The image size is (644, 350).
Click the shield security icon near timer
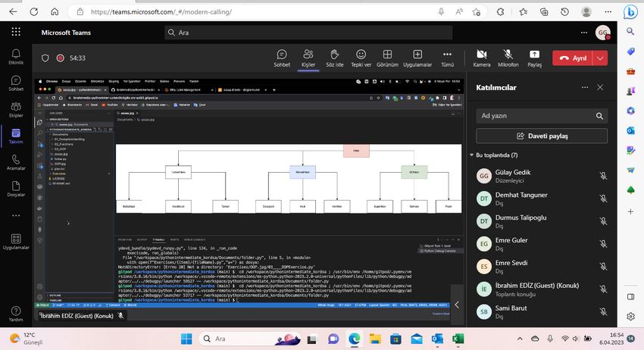click(x=45, y=58)
